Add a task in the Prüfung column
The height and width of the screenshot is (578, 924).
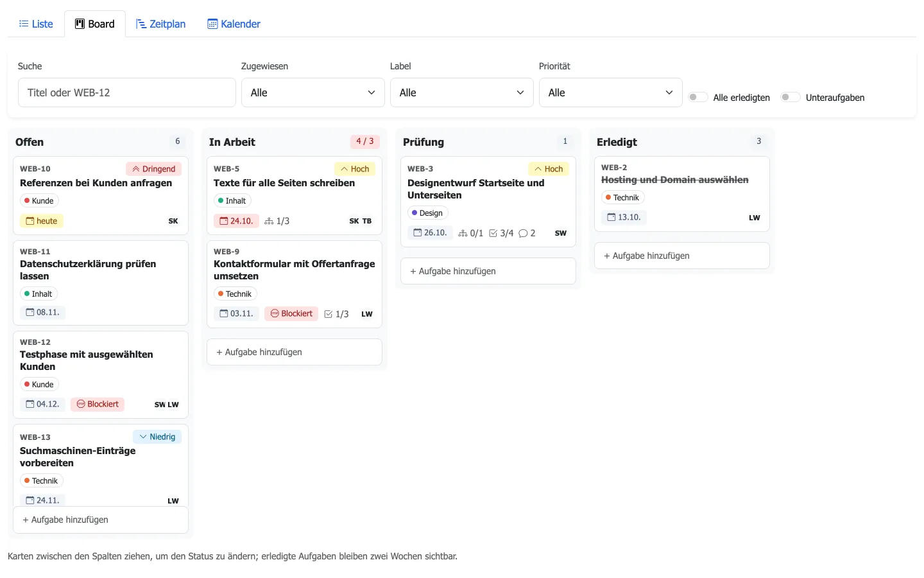coord(488,271)
